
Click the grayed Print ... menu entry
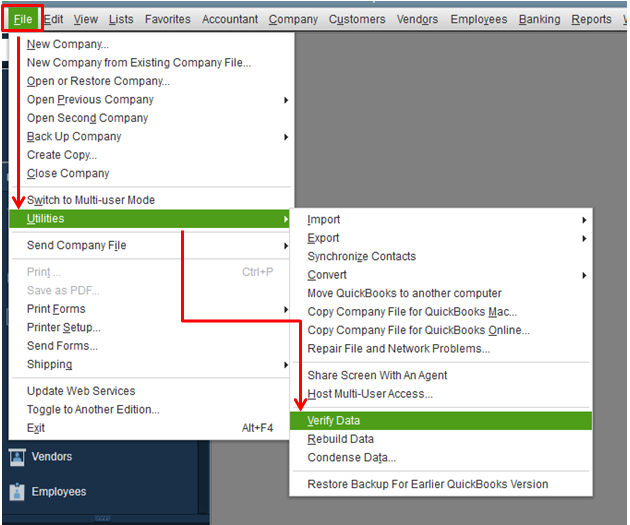click(x=150, y=272)
